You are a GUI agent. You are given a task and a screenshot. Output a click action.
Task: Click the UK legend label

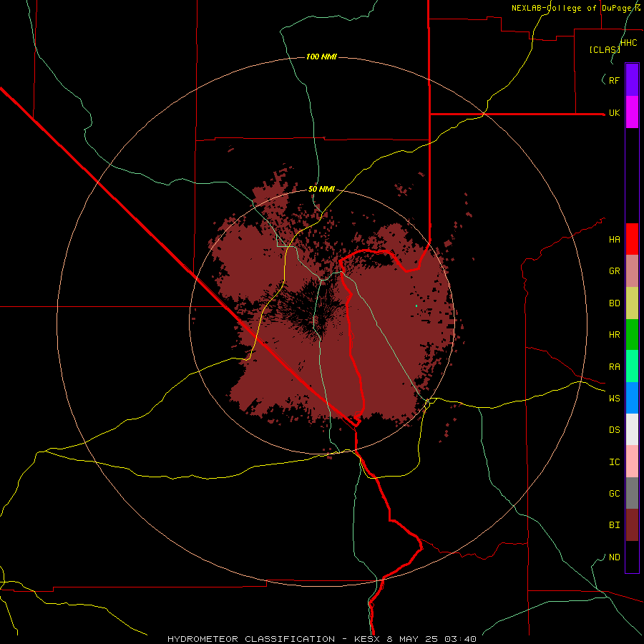614,113
